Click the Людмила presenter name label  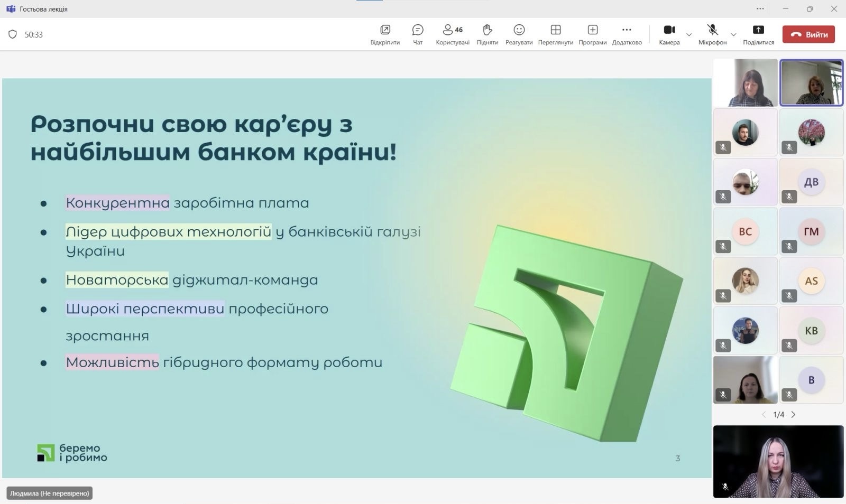point(50,493)
